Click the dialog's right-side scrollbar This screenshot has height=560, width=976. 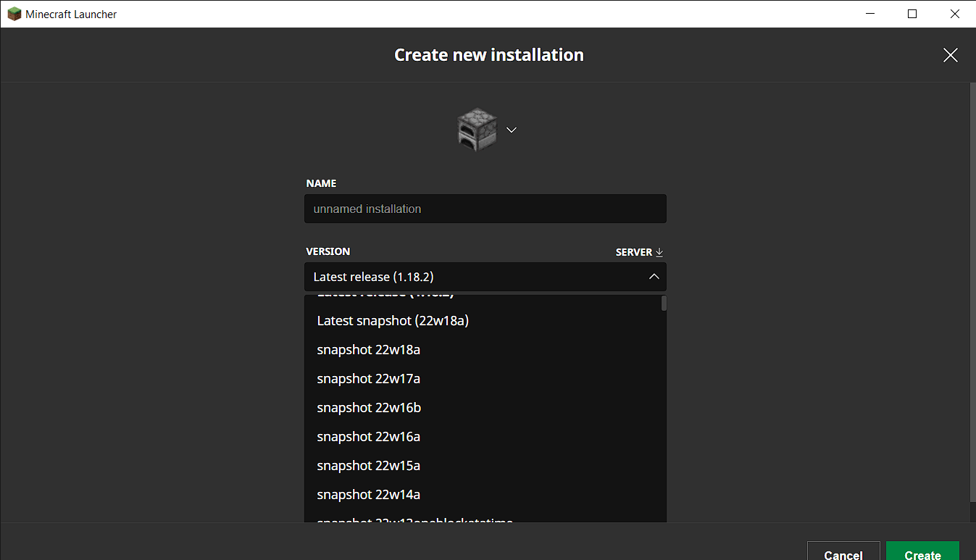coord(972,290)
